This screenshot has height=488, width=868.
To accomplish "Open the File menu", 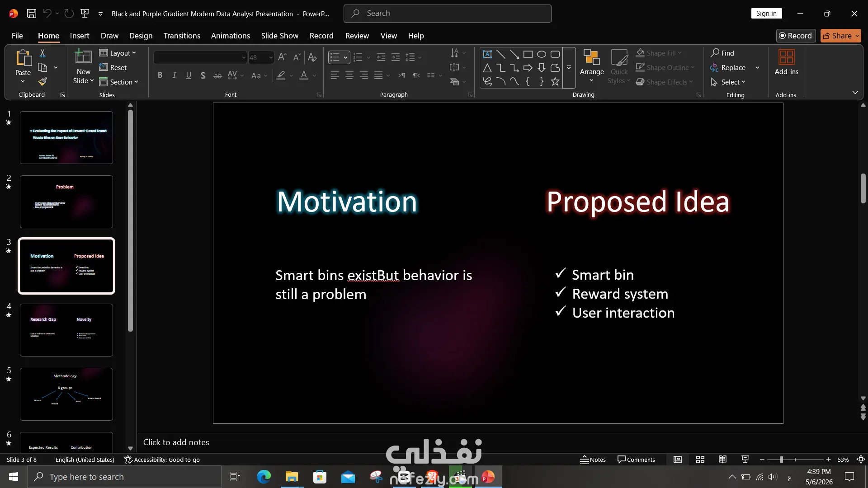I will (x=17, y=36).
